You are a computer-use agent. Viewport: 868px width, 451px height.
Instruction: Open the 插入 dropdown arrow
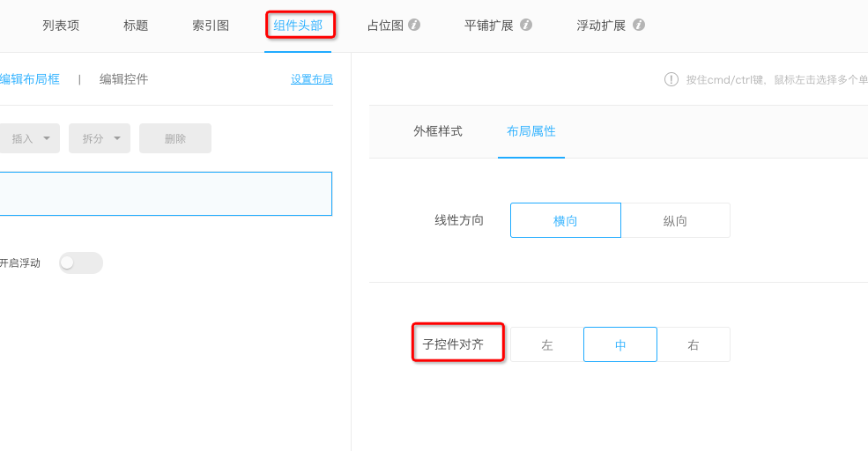(x=47, y=138)
